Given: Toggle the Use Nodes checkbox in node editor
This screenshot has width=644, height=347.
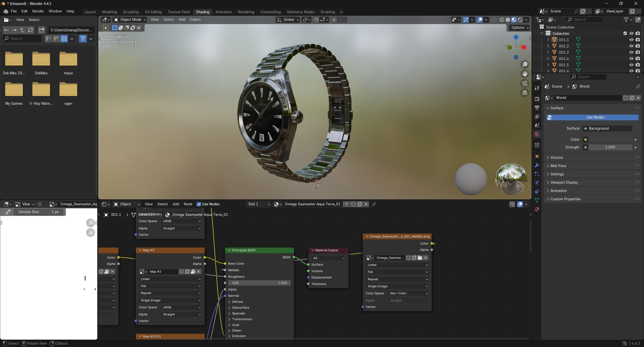Looking at the screenshot, I should click(x=199, y=204).
